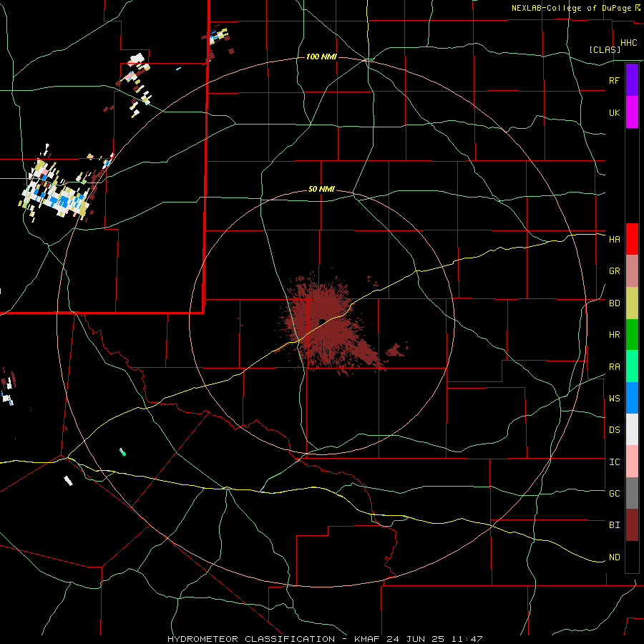Click the small green echo in the southwest

[x=122, y=452]
